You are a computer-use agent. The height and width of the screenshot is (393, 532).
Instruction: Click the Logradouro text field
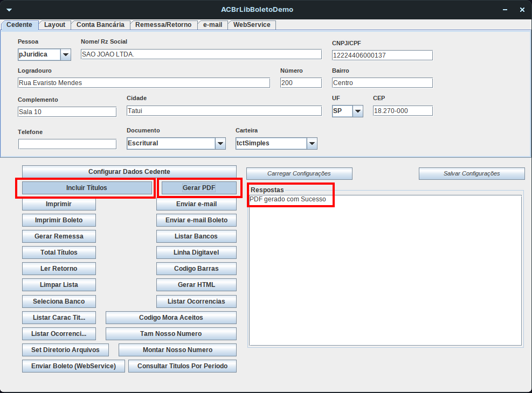coord(144,83)
